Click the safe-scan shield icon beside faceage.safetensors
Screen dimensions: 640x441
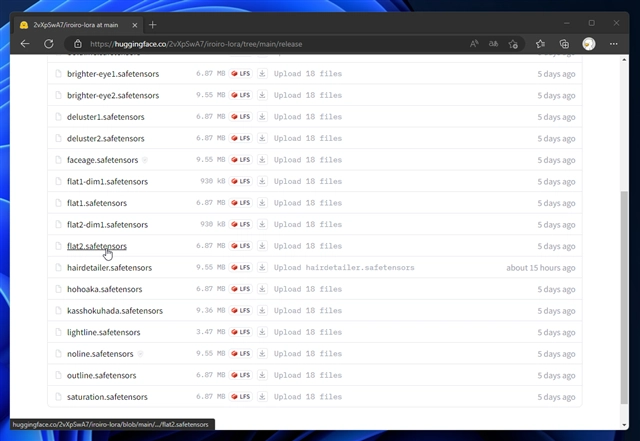point(145,160)
